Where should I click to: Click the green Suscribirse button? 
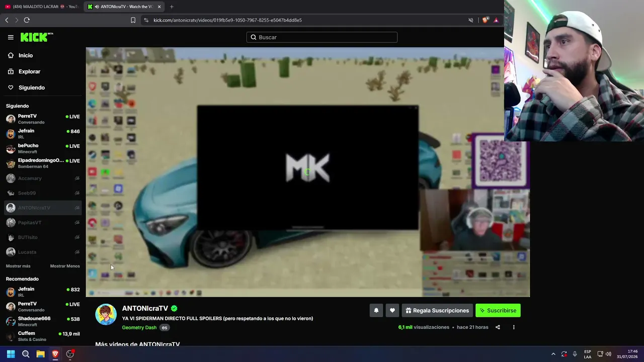tap(498, 311)
